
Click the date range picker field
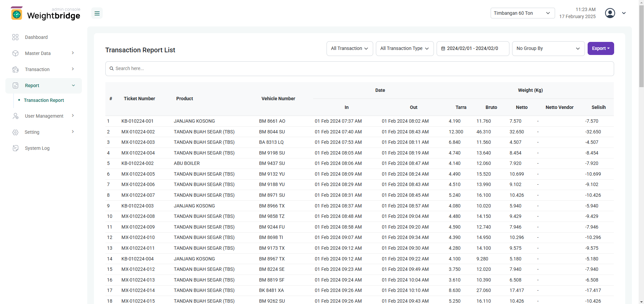point(473,49)
